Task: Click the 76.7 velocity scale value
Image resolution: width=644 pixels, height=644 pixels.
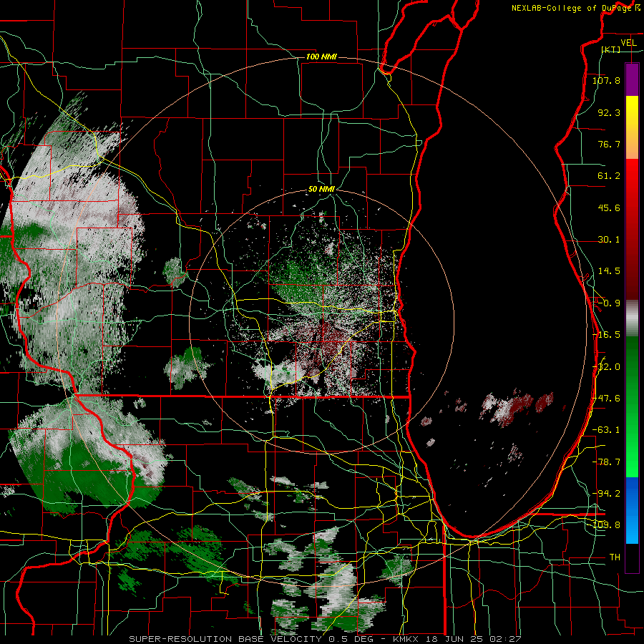Action: pos(609,144)
